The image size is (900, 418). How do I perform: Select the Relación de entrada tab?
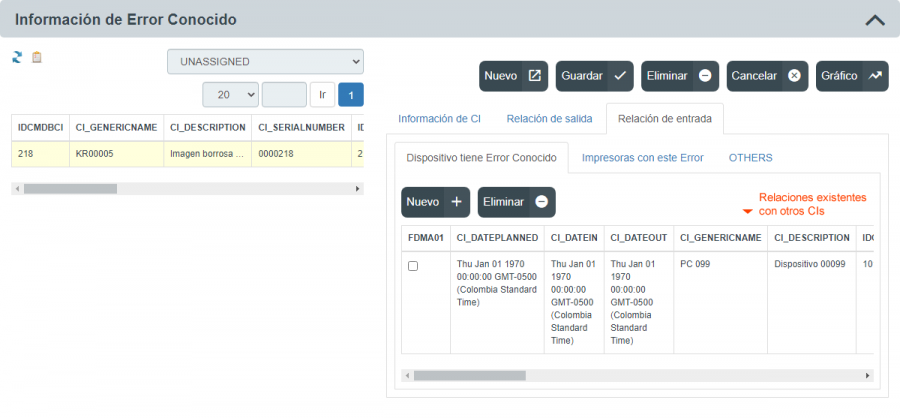pyautogui.click(x=665, y=119)
